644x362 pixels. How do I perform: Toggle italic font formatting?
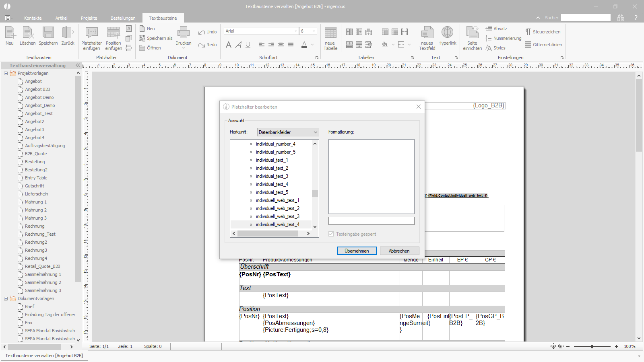[x=238, y=45]
